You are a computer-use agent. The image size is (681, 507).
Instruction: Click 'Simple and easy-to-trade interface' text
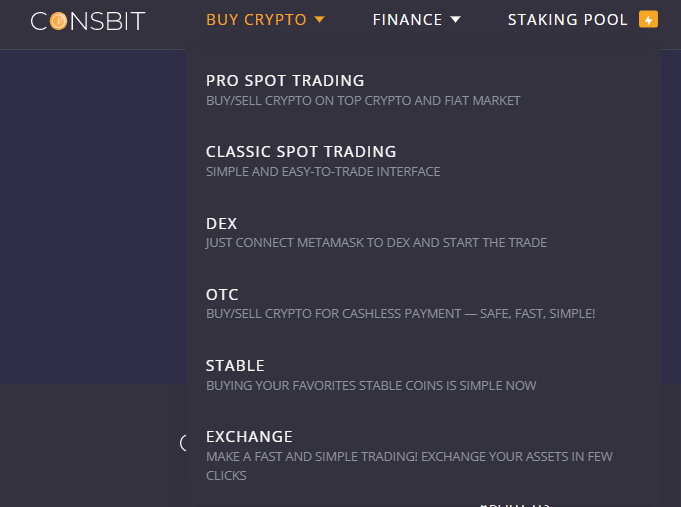coord(323,172)
